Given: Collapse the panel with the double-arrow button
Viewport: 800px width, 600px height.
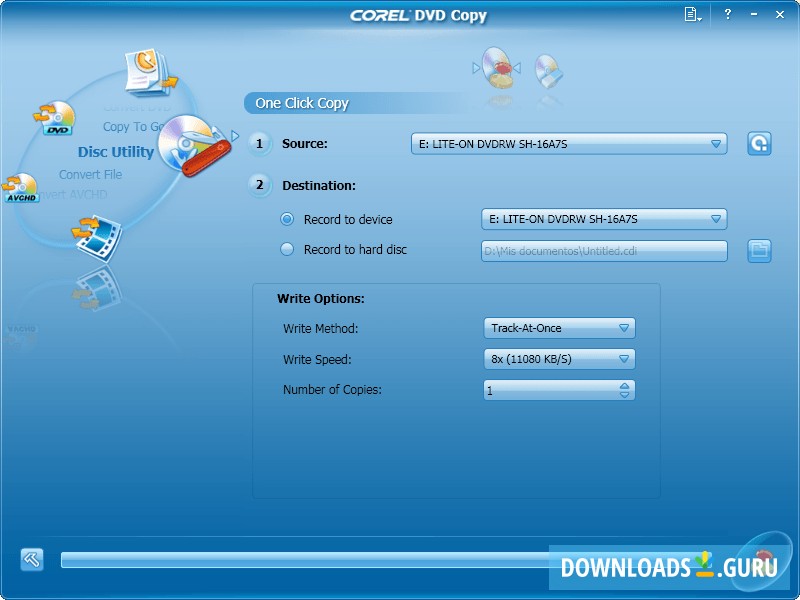Looking at the screenshot, I should 31,560.
